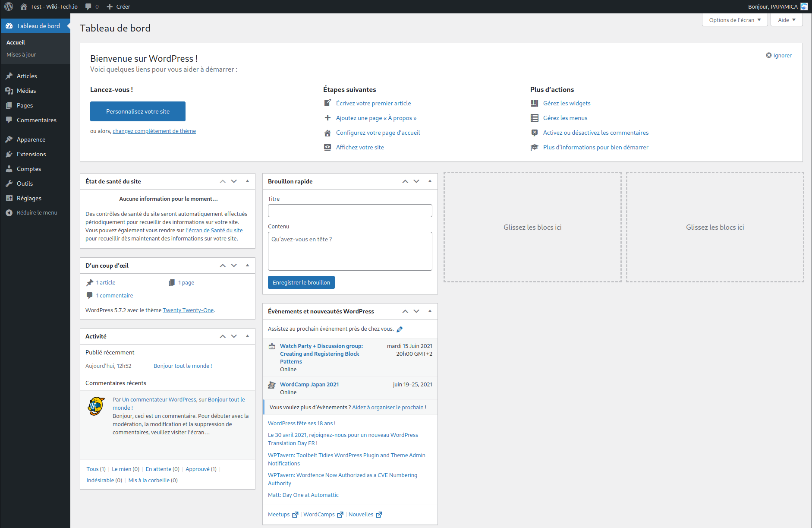Toggle the Brouillon rapide panel
812x528 pixels.
point(430,181)
